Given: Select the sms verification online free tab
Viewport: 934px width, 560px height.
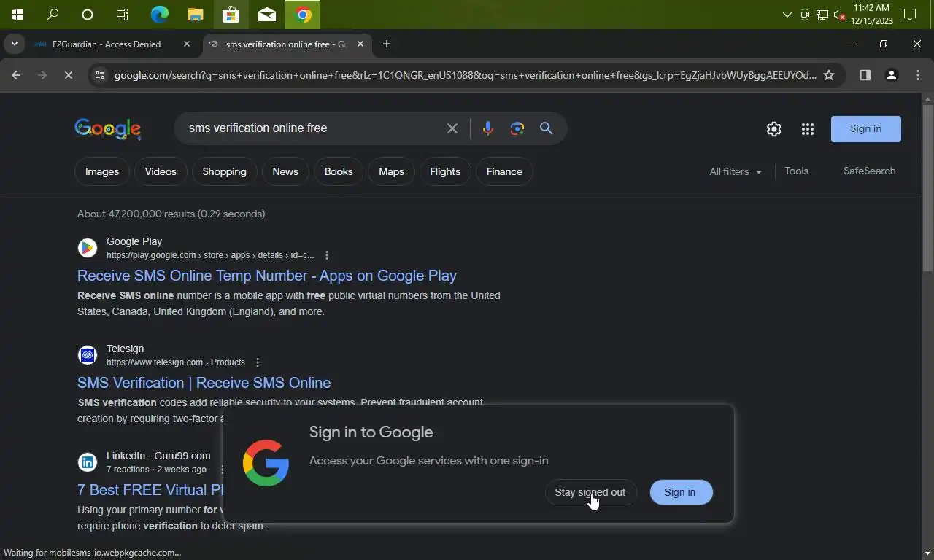Looking at the screenshot, I should coord(285,44).
